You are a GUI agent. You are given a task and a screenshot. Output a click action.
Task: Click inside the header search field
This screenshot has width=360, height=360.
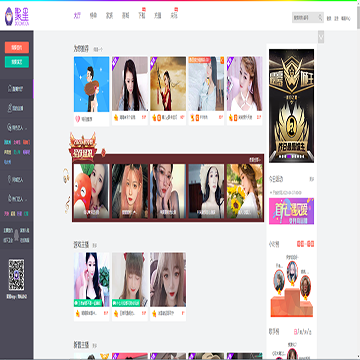pos(305,18)
